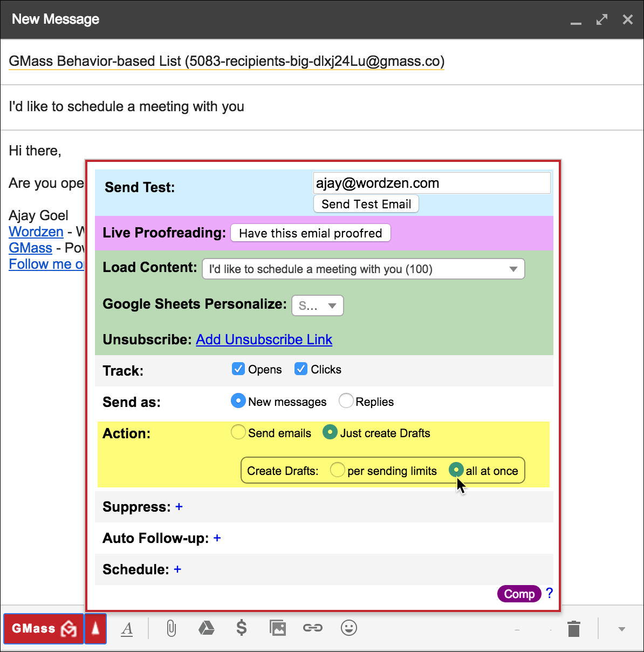Expand the Auto Follow-up section
This screenshot has height=652, width=644.
217,538
